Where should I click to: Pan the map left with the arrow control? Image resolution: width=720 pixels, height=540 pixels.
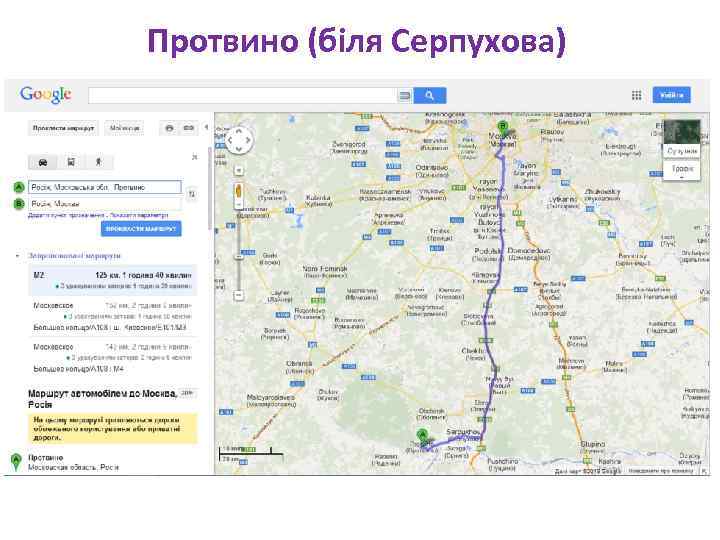(230, 140)
